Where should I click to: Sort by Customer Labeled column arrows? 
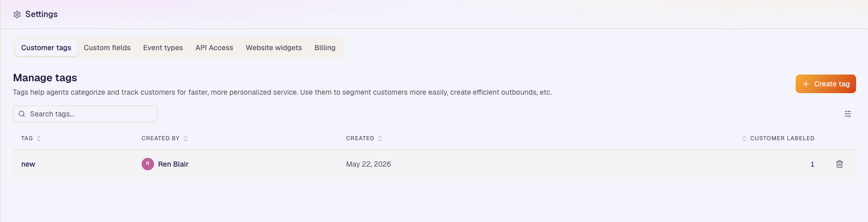744,139
